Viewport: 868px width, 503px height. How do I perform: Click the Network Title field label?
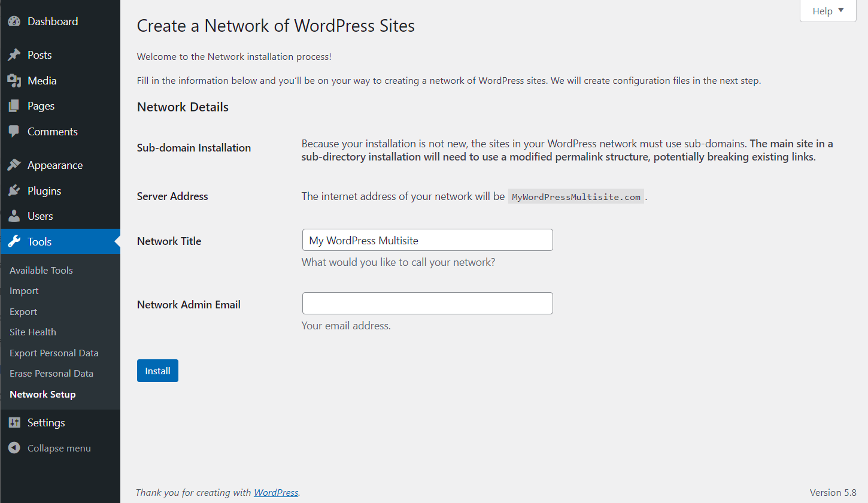pos(169,241)
